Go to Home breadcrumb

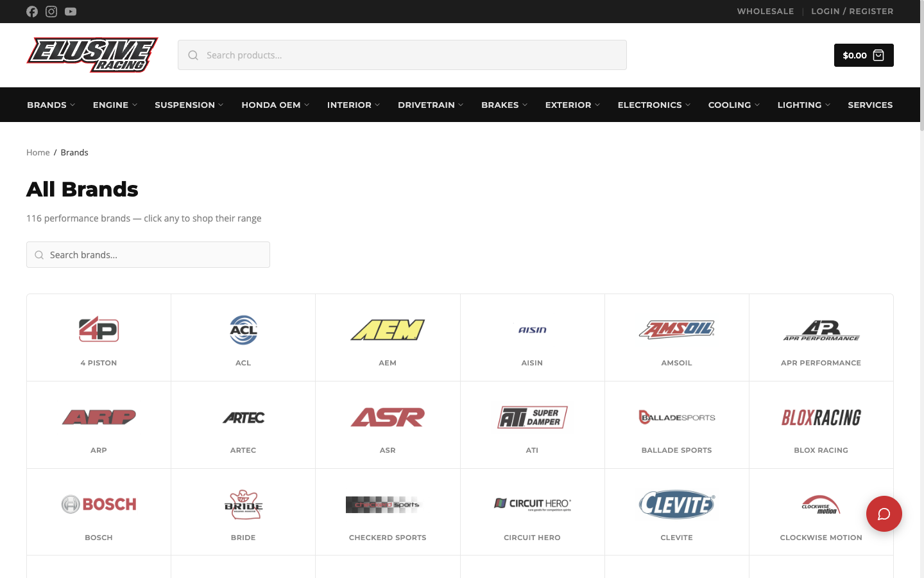coord(38,152)
